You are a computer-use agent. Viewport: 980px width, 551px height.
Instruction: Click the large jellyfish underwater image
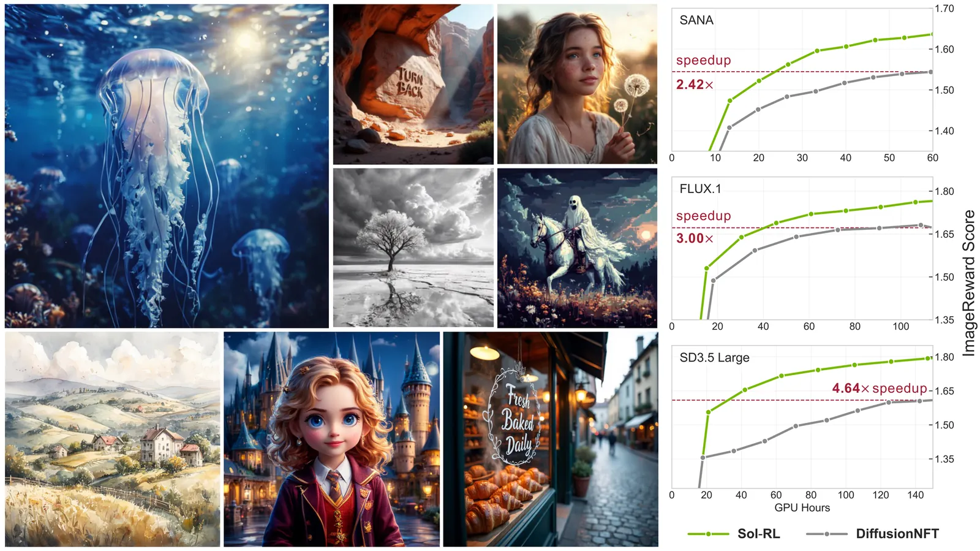pyautogui.click(x=167, y=166)
